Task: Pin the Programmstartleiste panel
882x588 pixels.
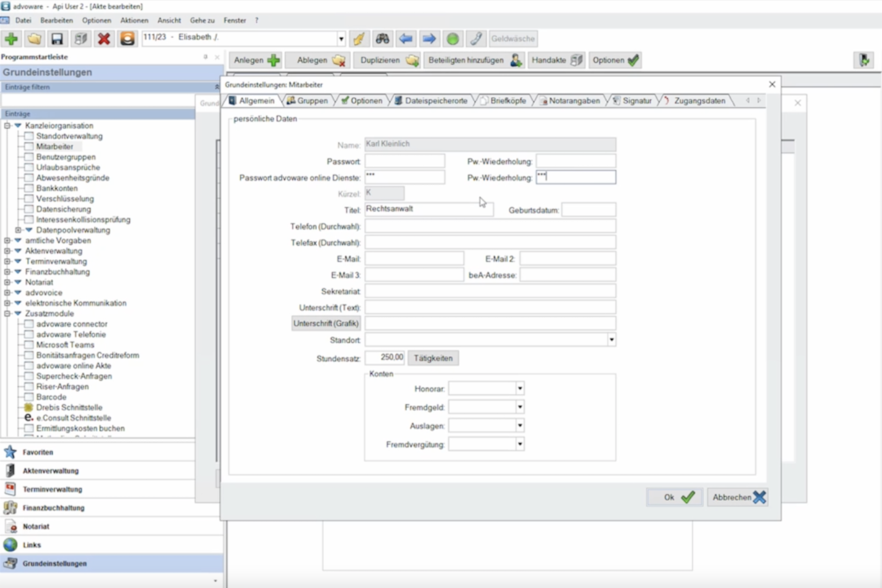Action: click(x=205, y=57)
